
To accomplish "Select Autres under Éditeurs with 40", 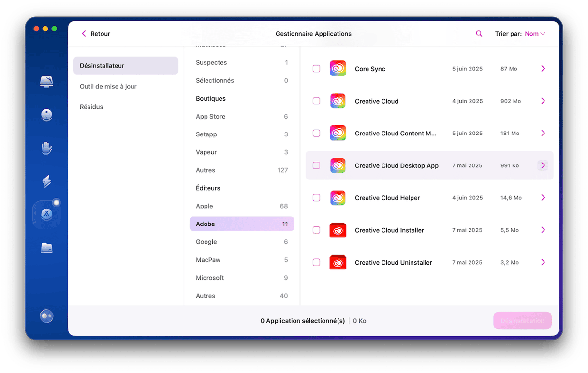I will (x=242, y=296).
